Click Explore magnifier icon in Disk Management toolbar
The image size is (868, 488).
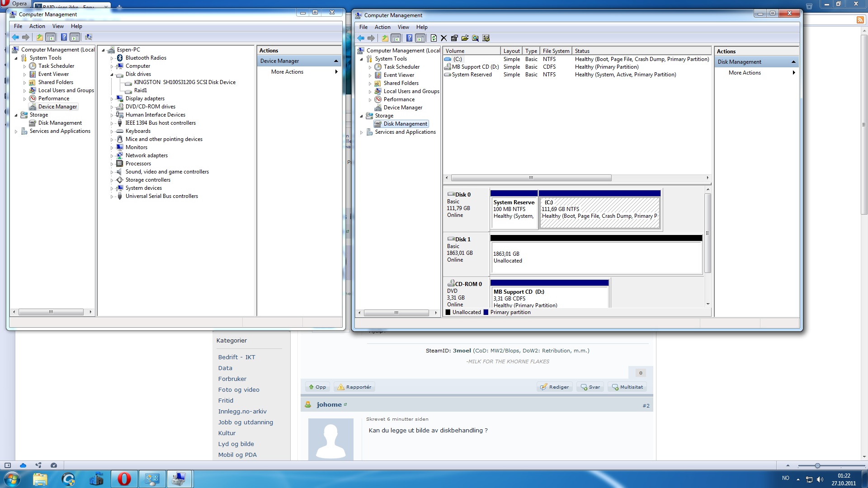coord(475,38)
